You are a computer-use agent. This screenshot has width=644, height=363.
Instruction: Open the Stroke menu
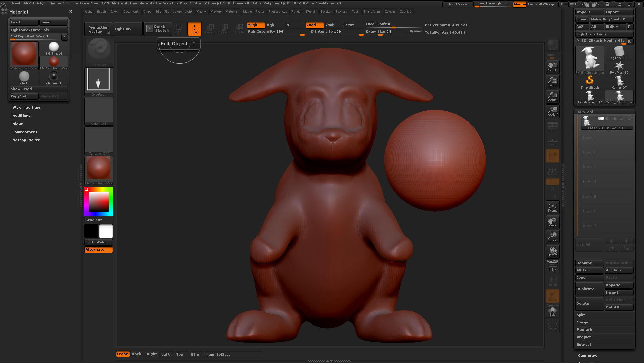tap(325, 12)
